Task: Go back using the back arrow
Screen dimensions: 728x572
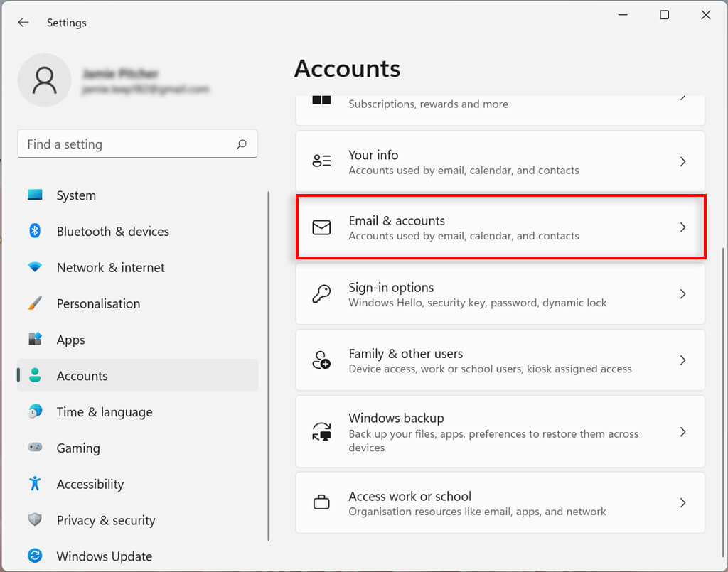Action: pyautogui.click(x=23, y=23)
